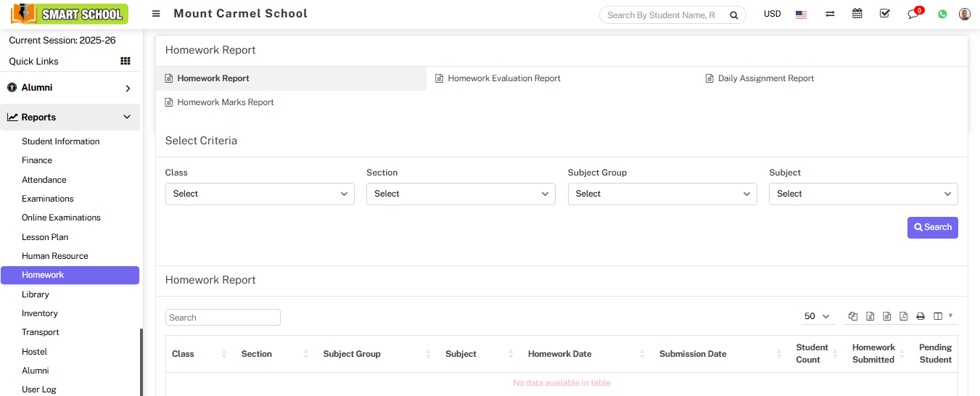
Task: Open the task checklist icon in header
Action: point(884,14)
